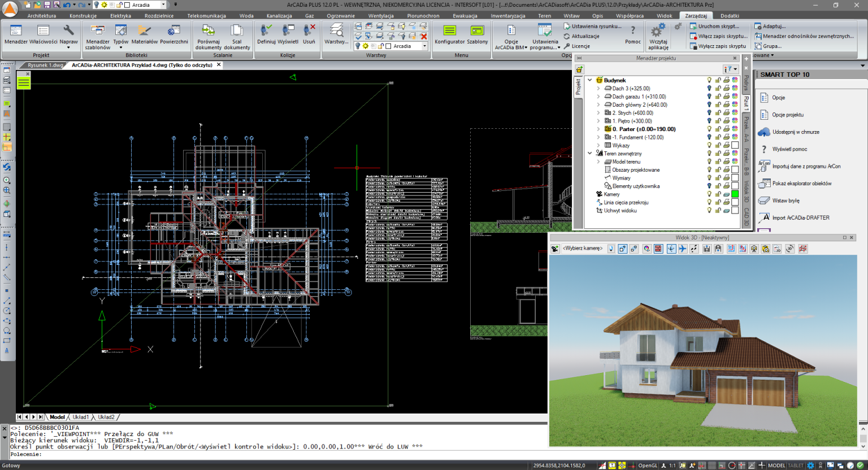Image resolution: width=868 pixels, height=470 pixels.
Task: Click the Wczytaj aplikację gear icon
Action: point(658,31)
